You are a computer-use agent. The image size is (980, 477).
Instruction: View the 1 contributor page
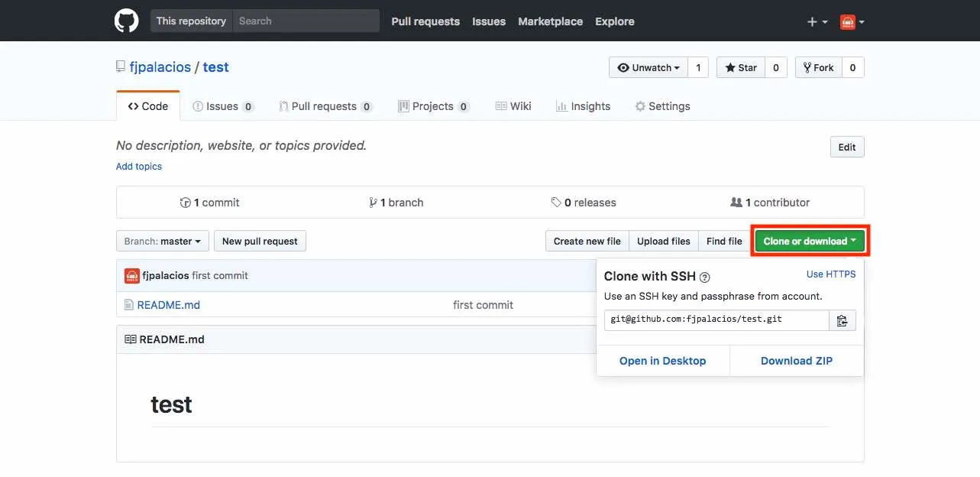point(770,203)
